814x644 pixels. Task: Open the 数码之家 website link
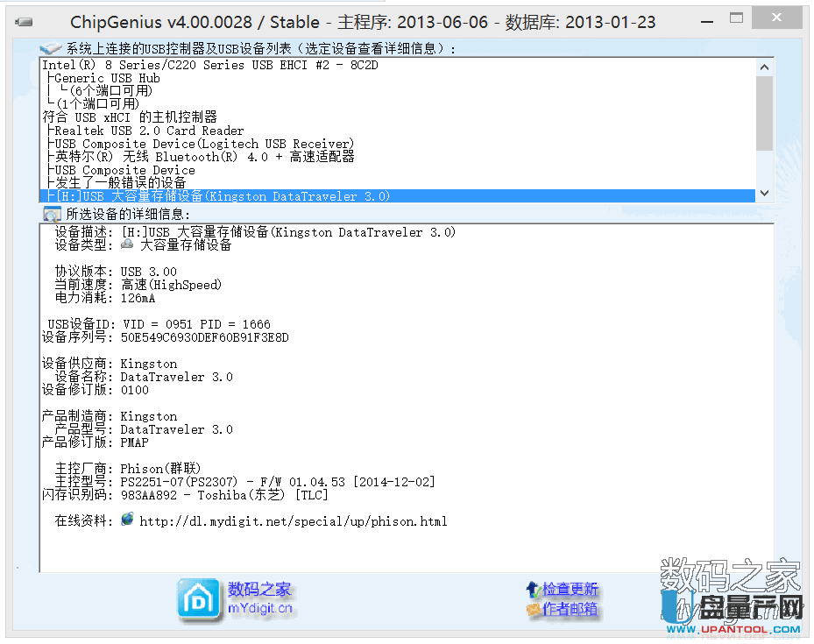pyautogui.click(x=259, y=590)
